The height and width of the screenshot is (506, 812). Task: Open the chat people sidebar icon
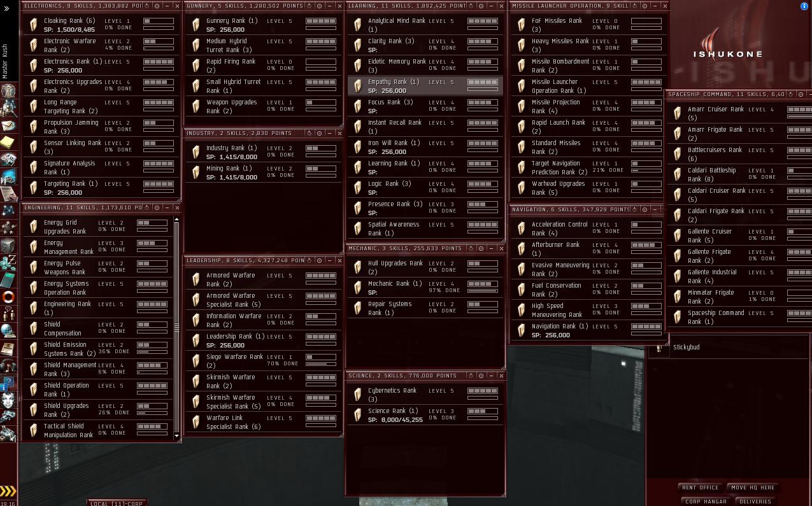[8, 313]
